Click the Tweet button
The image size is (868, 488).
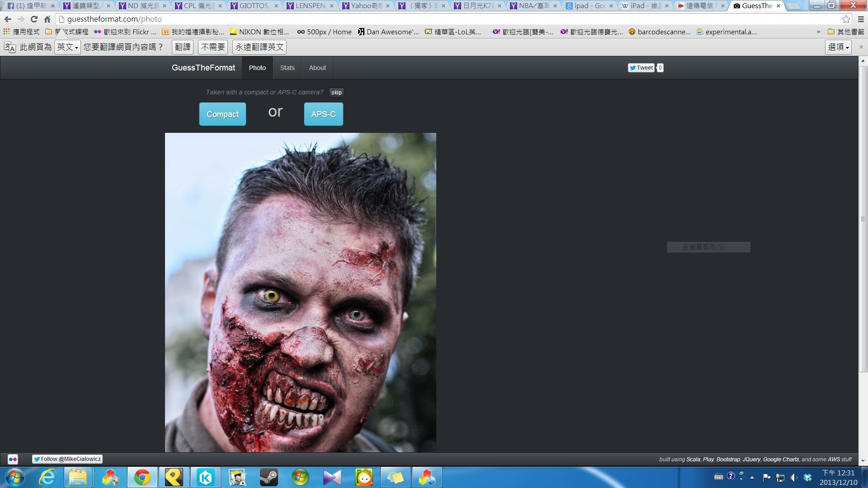pyautogui.click(x=641, y=68)
